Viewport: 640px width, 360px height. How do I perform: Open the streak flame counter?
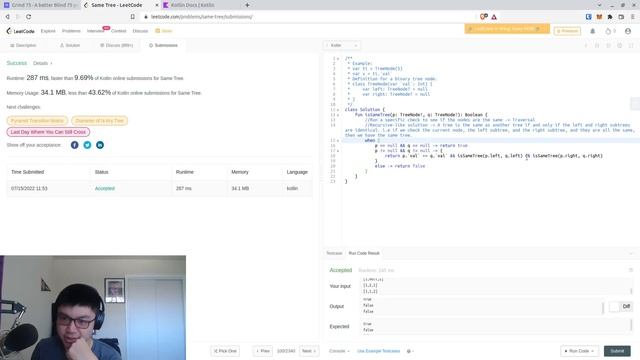(x=610, y=31)
